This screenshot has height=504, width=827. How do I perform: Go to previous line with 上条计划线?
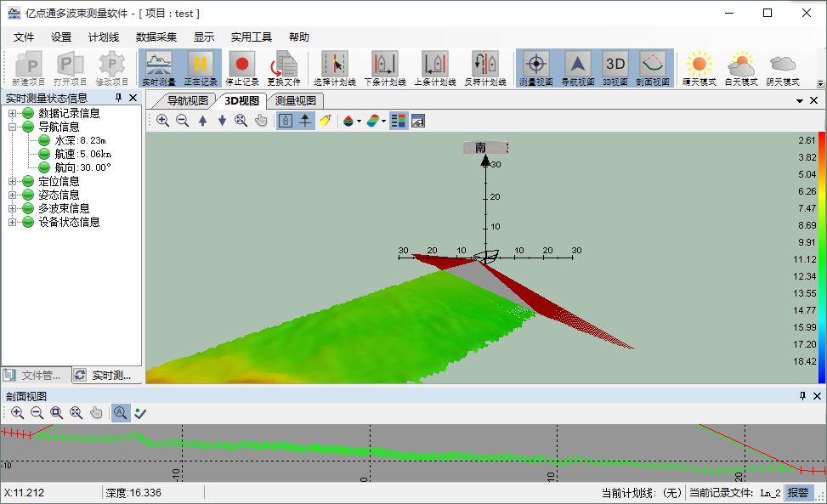coord(435,69)
